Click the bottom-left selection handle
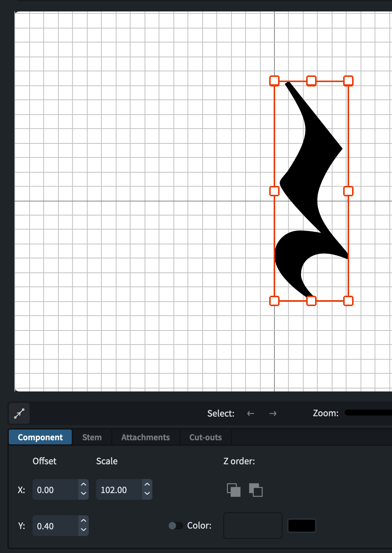The height and width of the screenshot is (553, 392). coord(274,301)
